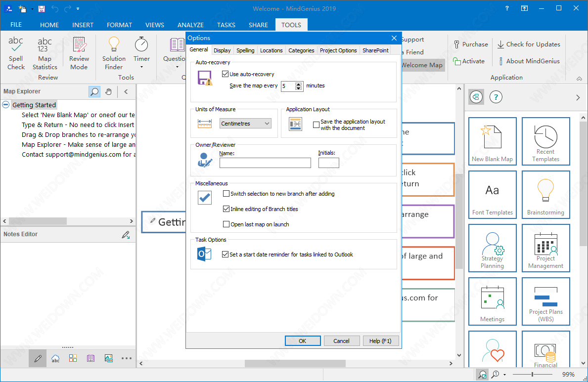Screen dimensions: 588x382
Task: Click the help question mark in templates pane
Action: click(496, 97)
